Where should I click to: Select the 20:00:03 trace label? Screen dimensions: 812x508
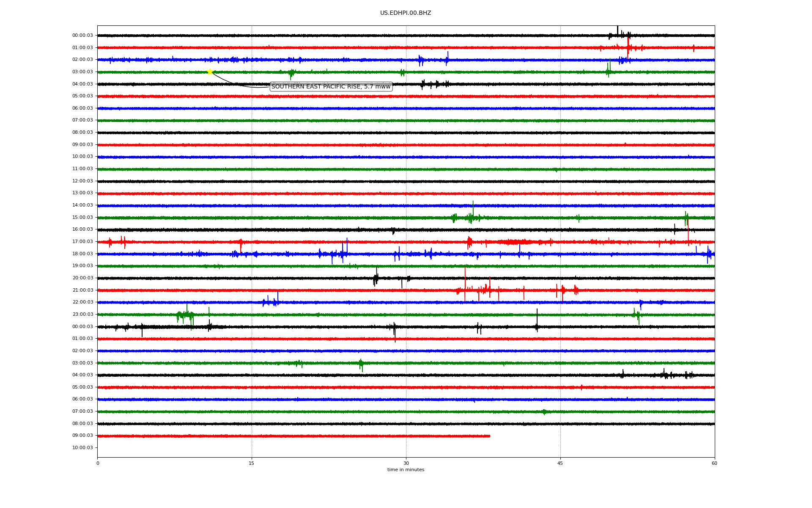(82, 278)
